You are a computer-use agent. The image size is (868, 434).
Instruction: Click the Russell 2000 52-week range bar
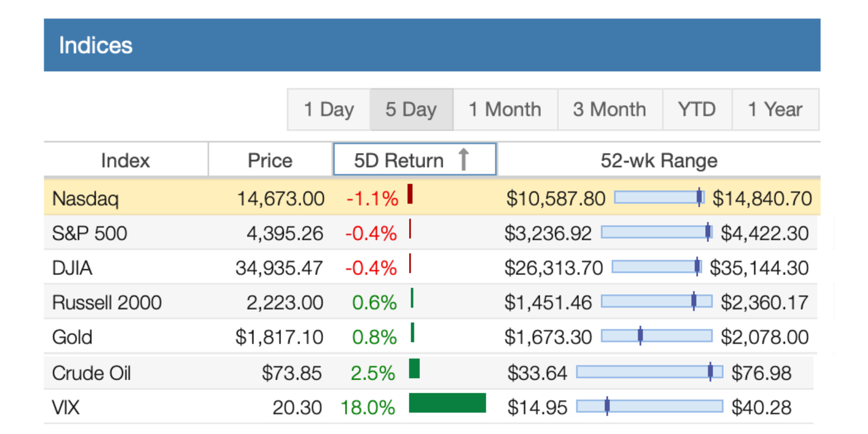click(x=657, y=301)
